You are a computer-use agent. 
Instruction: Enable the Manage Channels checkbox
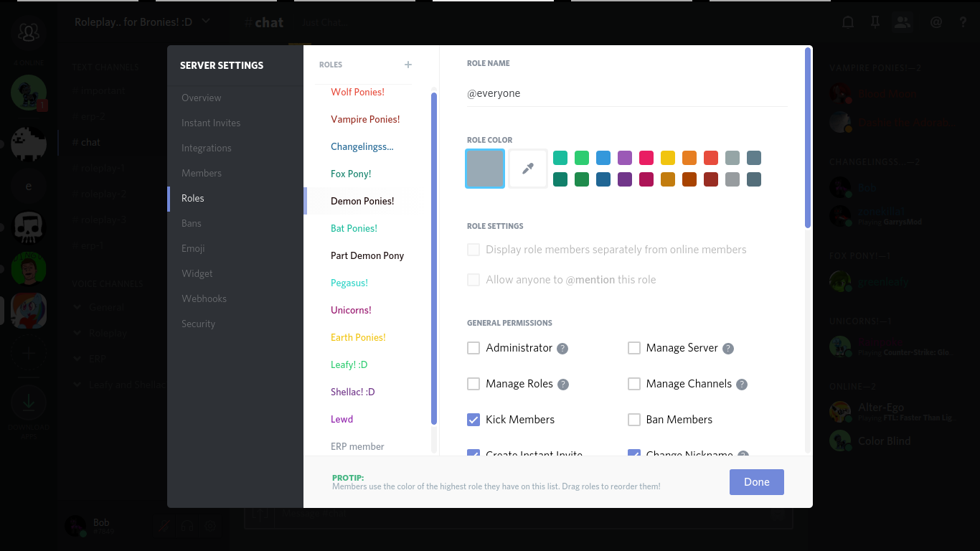pos(634,384)
